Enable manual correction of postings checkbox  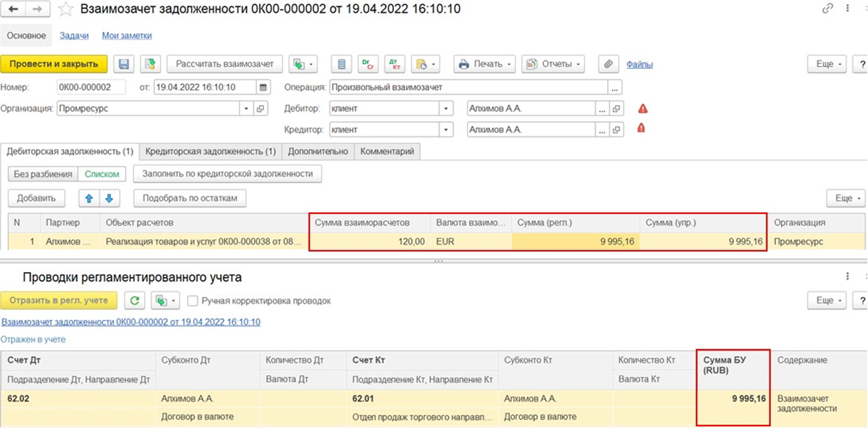coord(192,301)
